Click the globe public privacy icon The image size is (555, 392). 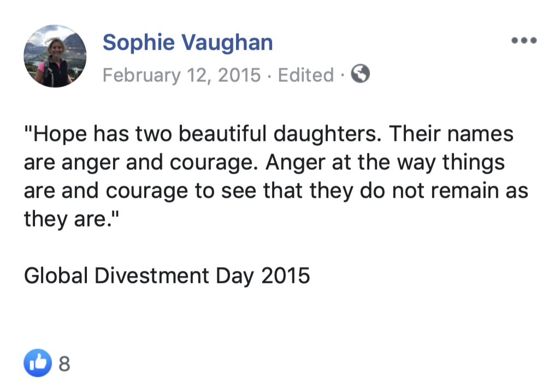click(x=361, y=74)
